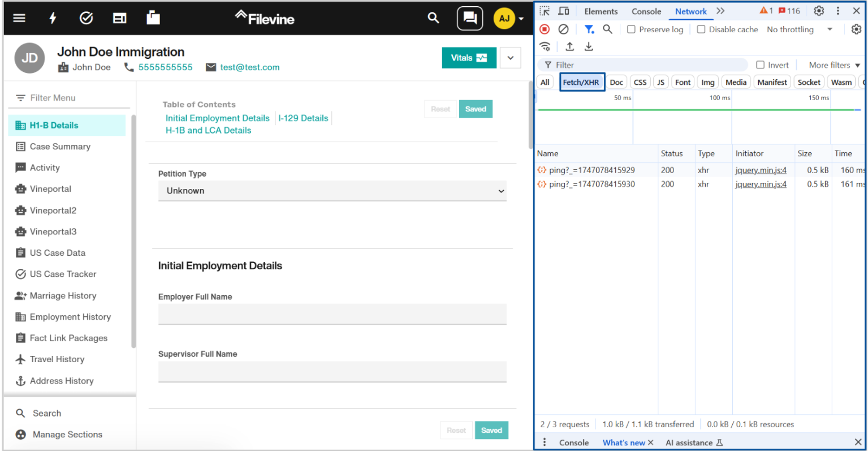Screen dimensions: 868x451
Task: Select the Fetch/XHR filter
Action: [582, 82]
